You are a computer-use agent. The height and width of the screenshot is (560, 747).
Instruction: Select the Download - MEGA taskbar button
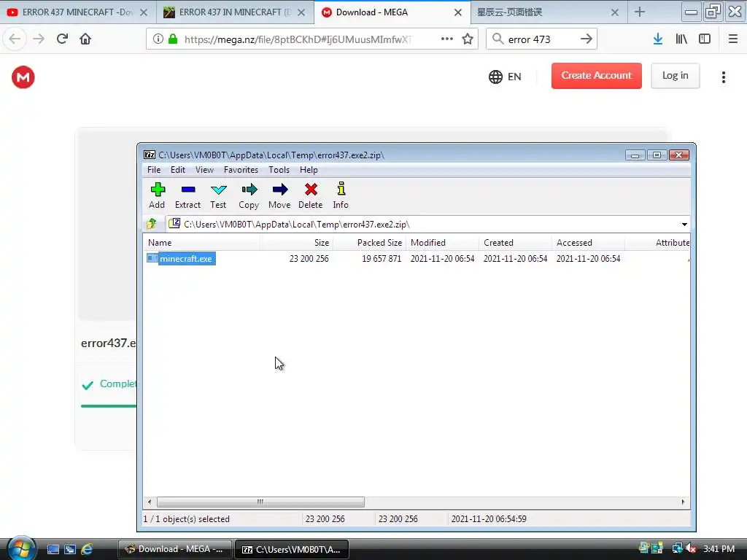175,549
